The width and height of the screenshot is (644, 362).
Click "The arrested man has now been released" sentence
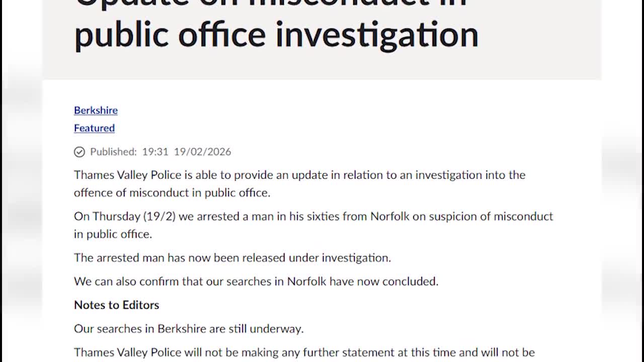click(x=232, y=258)
